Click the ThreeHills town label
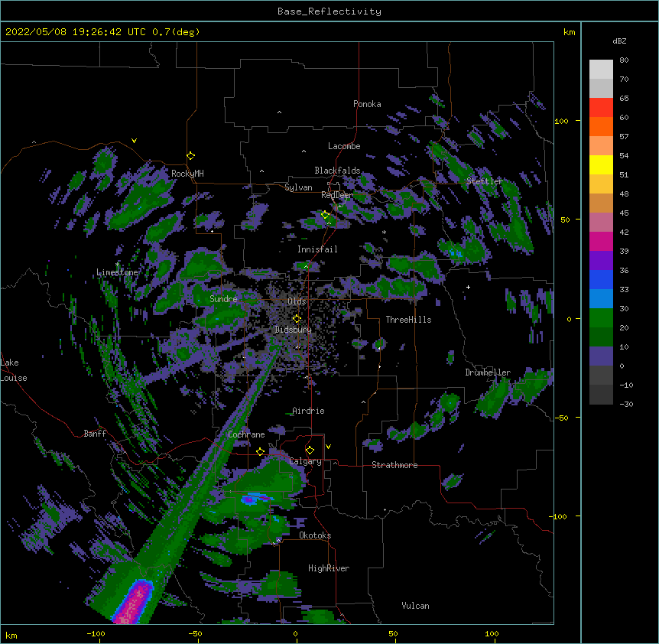 [408, 320]
